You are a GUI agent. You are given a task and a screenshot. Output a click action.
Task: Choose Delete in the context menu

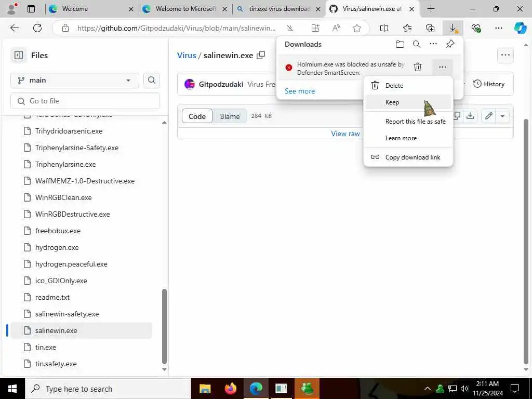coord(408,86)
